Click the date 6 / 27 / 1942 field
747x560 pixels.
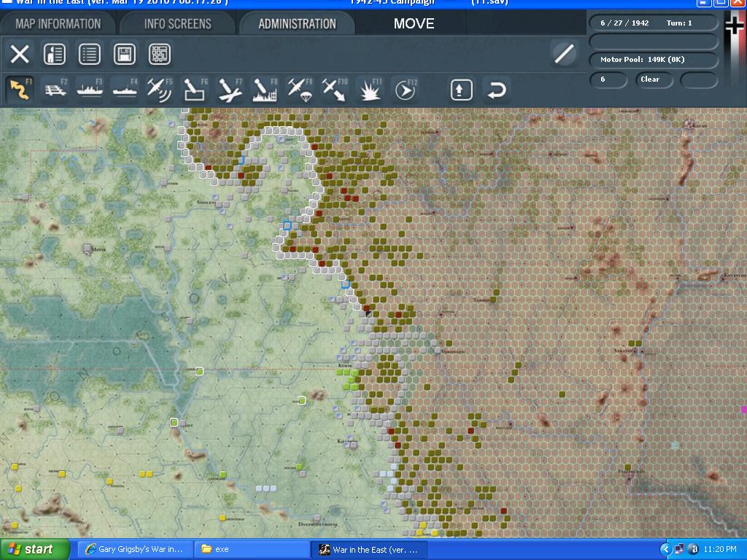624,23
